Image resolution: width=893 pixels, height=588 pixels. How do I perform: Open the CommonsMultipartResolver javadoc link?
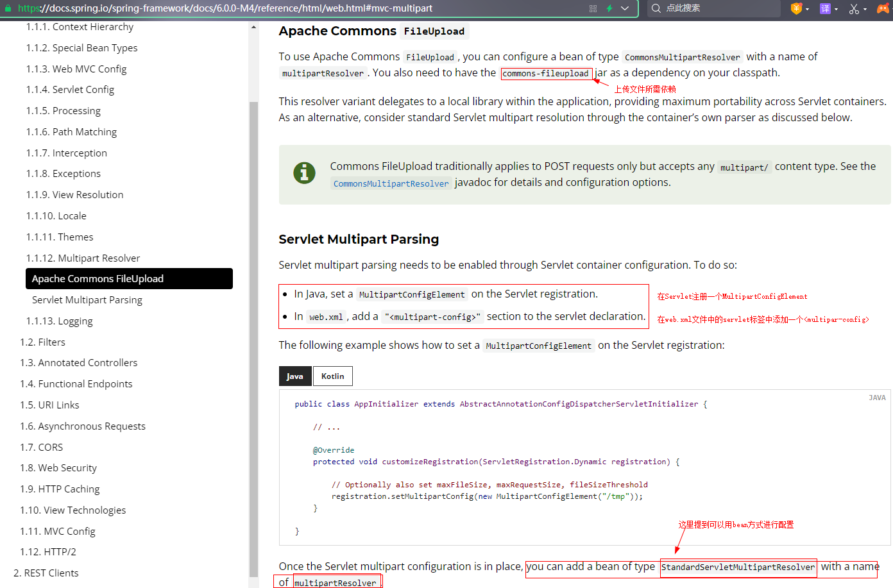click(391, 183)
